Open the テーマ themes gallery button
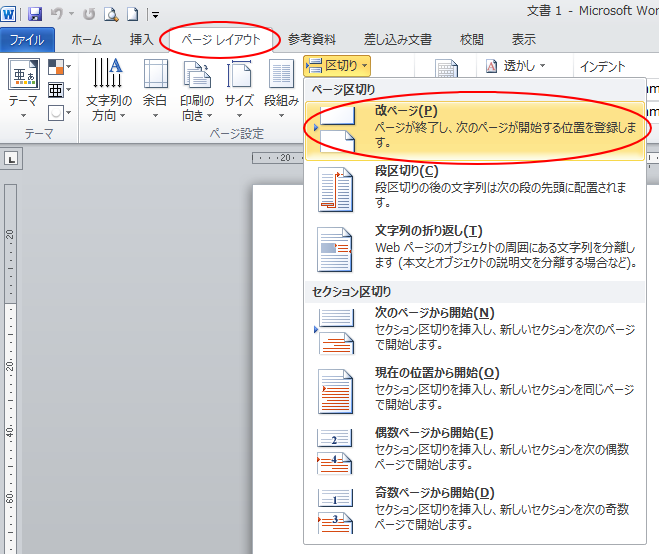Viewport: 659px width, 554px height. 24,88
